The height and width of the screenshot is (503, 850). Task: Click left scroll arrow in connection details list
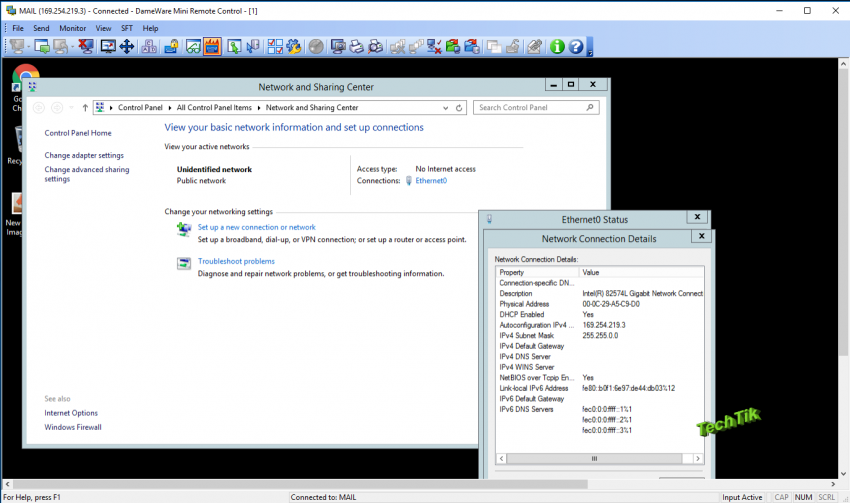(501, 459)
